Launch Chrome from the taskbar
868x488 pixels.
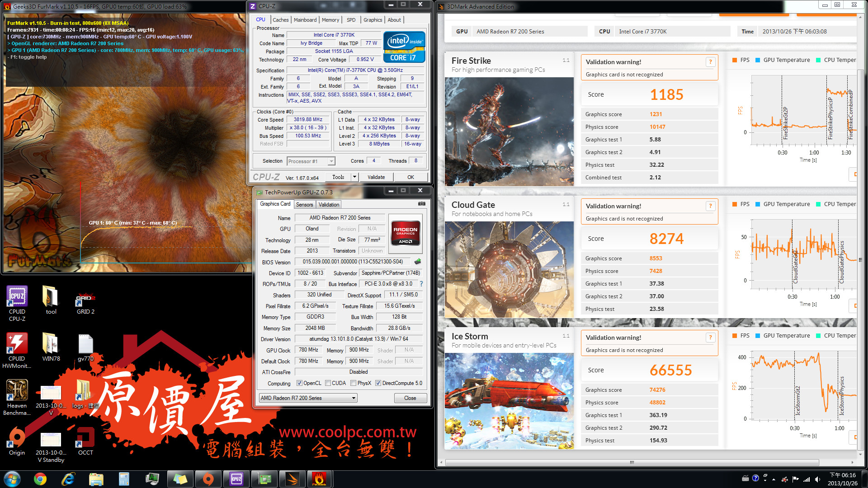point(40,479)
